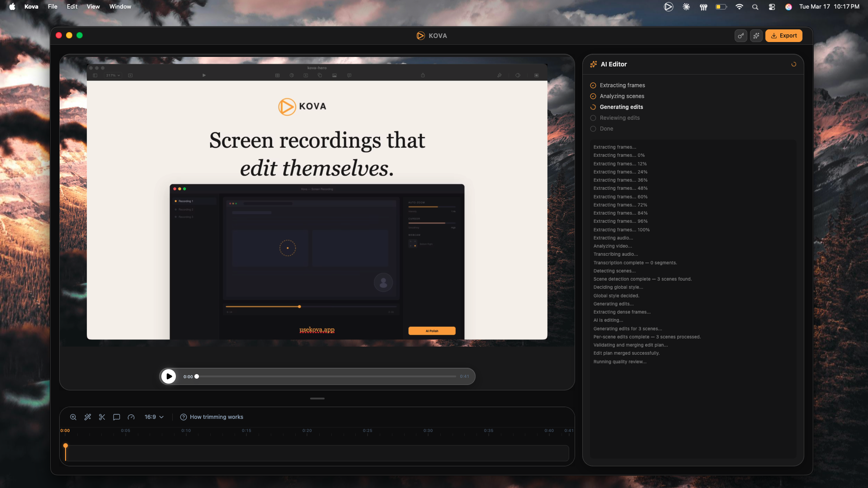Viewport: 868px width, 488px height.
Task: Open the File menu
Action: (52, 7)
